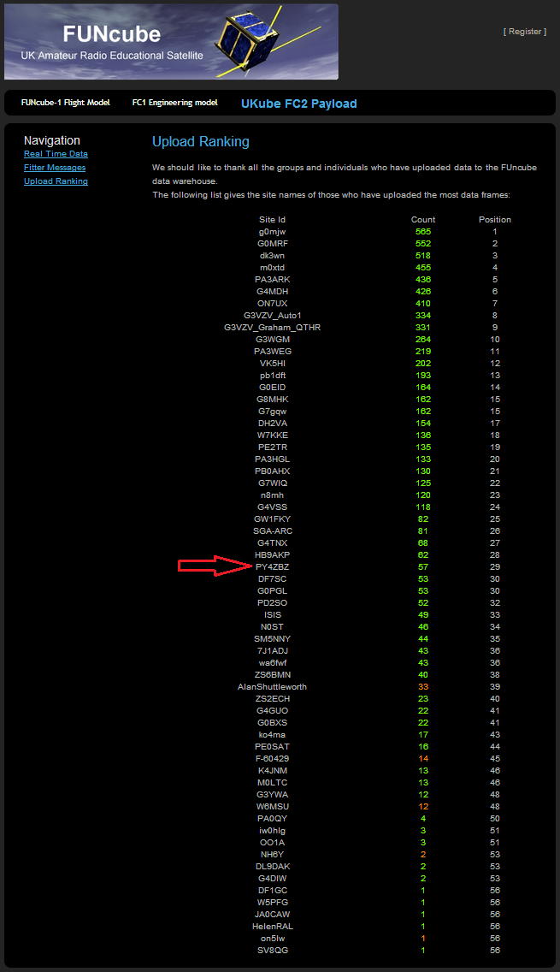This screenshot has width=560, height=972.
Task: Select HB9AKP site row
Action: coord(273,555)
